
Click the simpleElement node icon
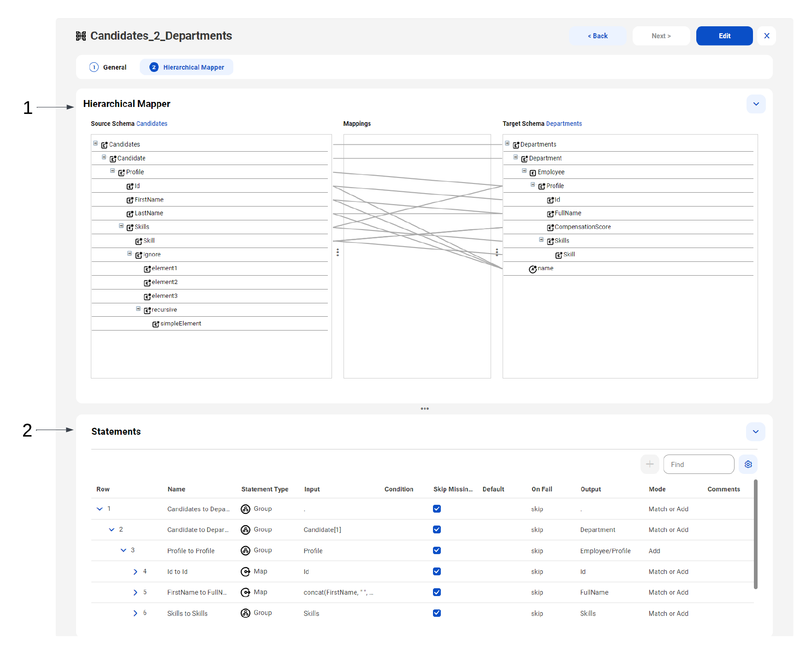coord(156,324)
